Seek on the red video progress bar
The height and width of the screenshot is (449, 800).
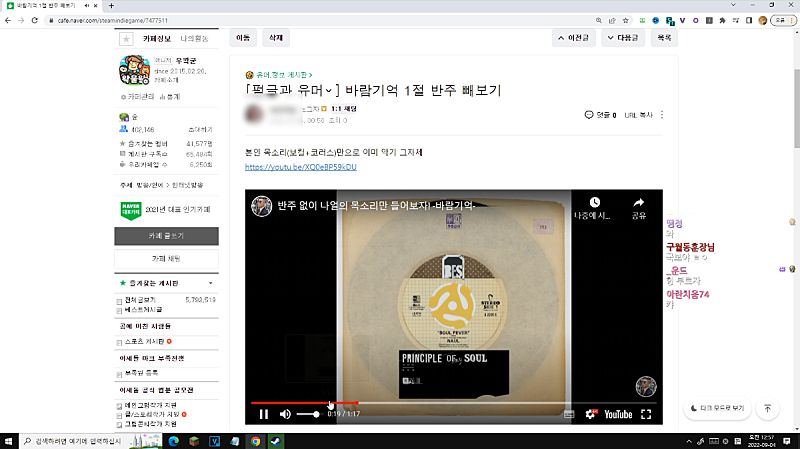click(x=453, y=403)
